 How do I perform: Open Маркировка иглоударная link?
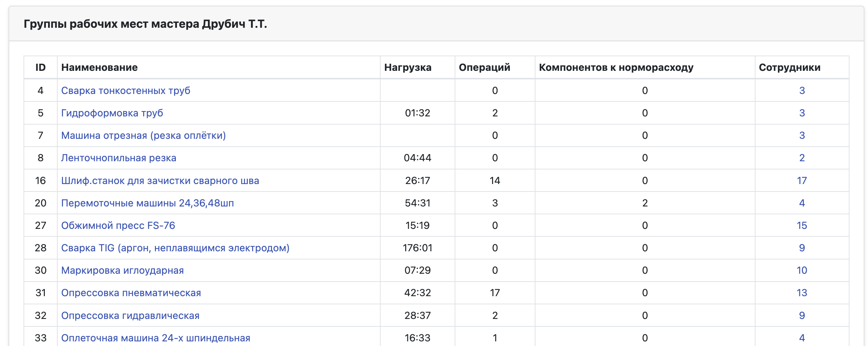[122, 270]
